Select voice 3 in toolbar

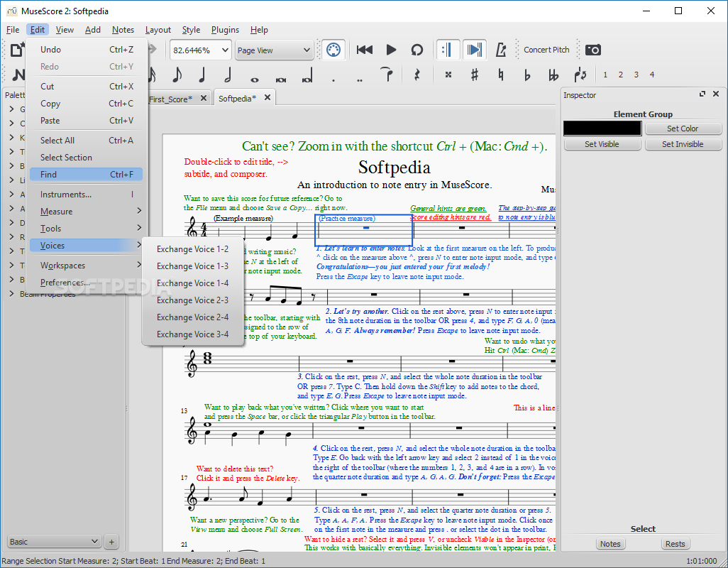click(x=636, y=75)
